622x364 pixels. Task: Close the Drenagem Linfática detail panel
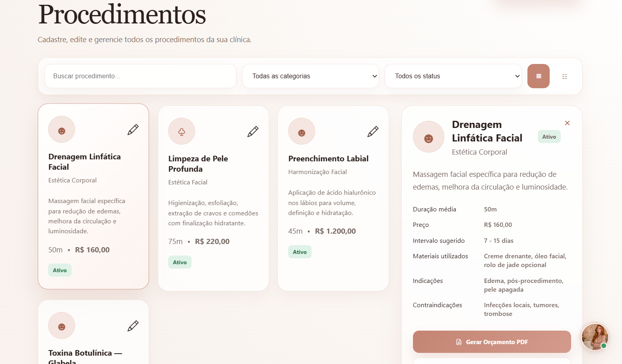pyautogui.click(x=567, y=123)
